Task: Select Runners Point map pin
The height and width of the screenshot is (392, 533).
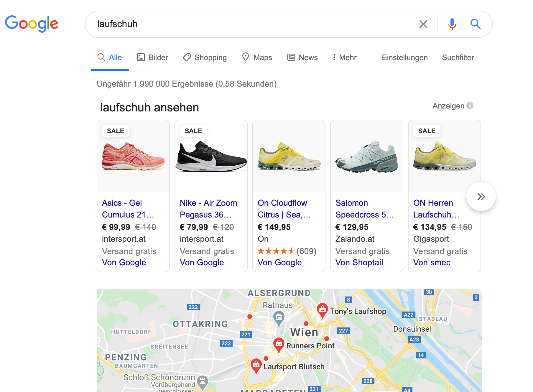Action: (279, 345)
